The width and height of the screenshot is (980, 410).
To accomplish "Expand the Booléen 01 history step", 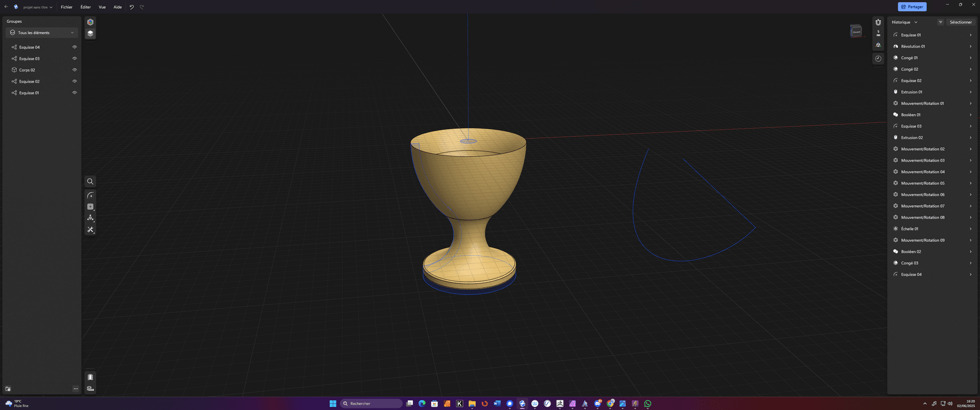I will (x=970, y=115).
